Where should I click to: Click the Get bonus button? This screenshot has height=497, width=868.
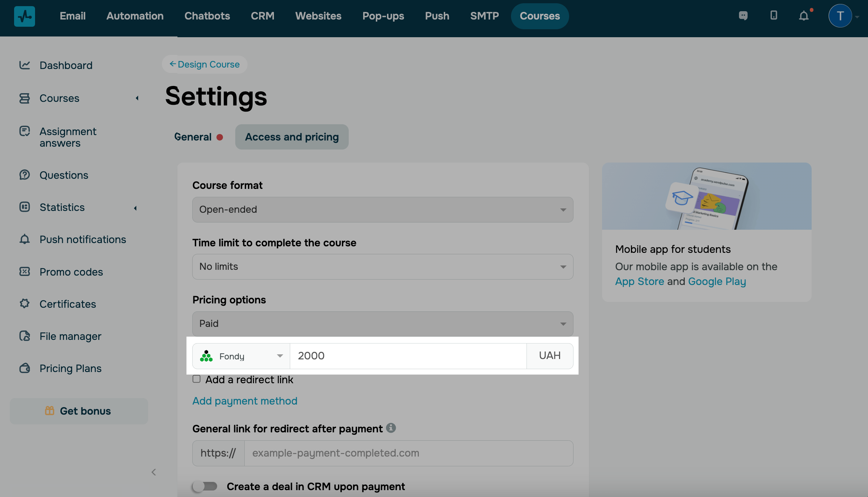(79, 411)
